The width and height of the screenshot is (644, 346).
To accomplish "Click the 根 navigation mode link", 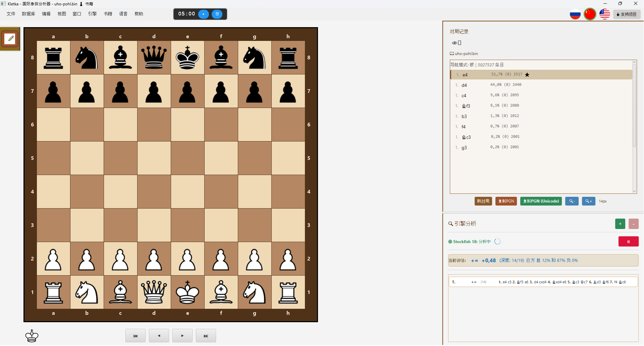I will pos(472,65).
